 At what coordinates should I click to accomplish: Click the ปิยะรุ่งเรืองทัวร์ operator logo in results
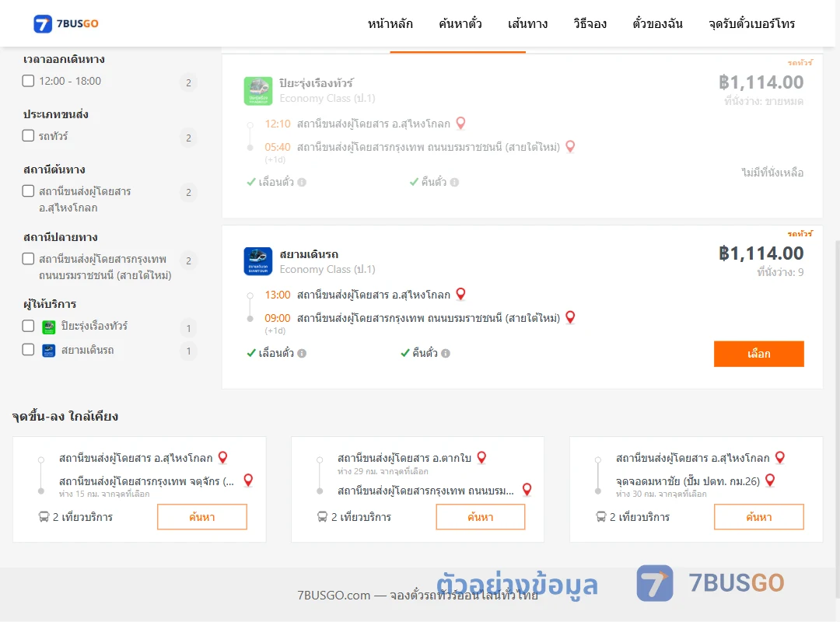click(x=257, y=90)
